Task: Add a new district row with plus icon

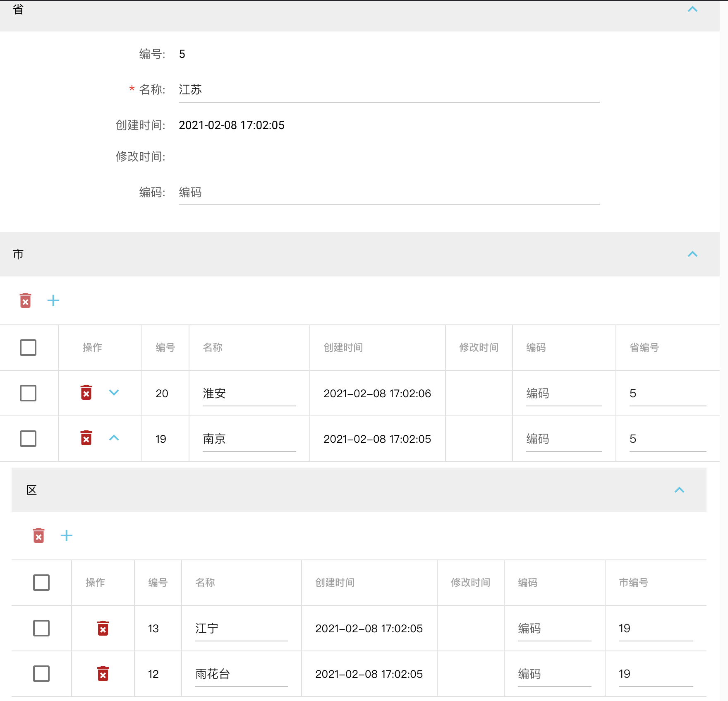Action: 66,535
